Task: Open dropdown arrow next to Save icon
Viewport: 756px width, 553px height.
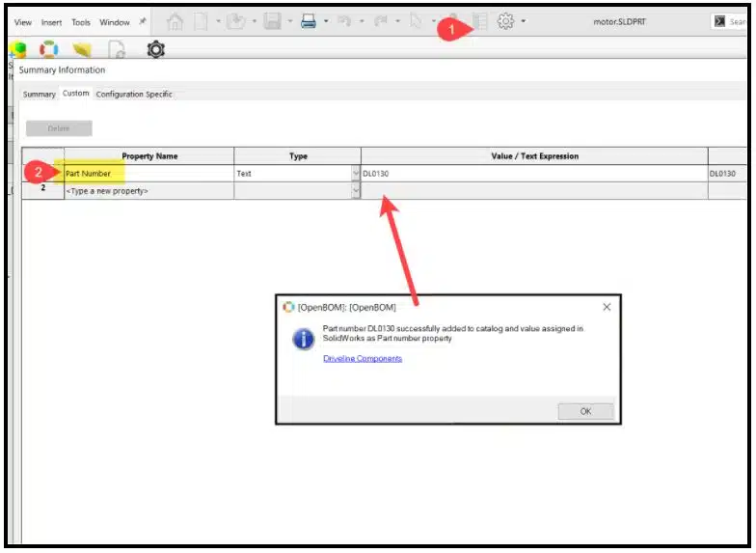Action: pyautogui.click(x=289, y=21)
